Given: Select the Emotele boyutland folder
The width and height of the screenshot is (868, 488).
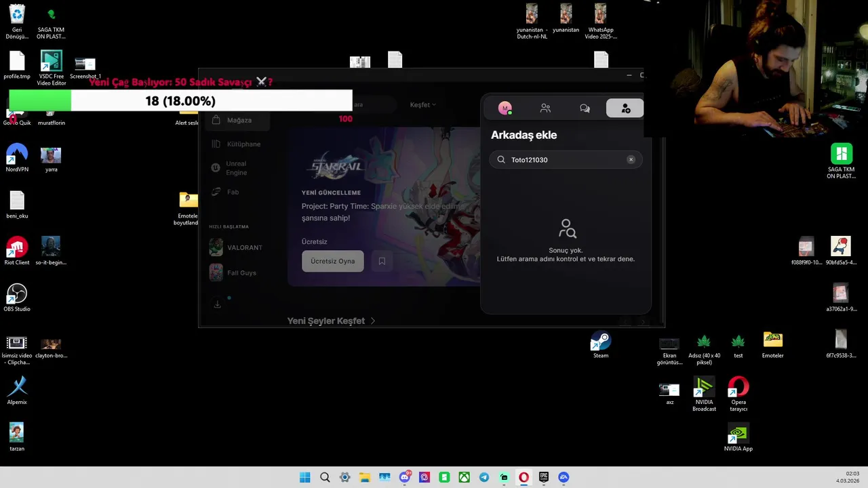Looking at the screenshot, I should [x=188, y=209].
